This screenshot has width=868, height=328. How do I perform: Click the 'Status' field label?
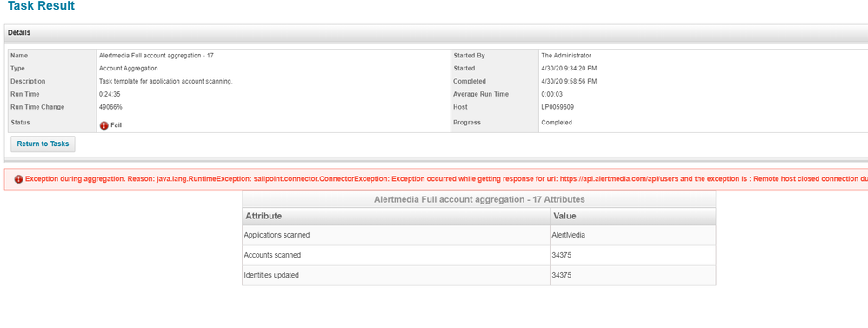pos(20,123)
